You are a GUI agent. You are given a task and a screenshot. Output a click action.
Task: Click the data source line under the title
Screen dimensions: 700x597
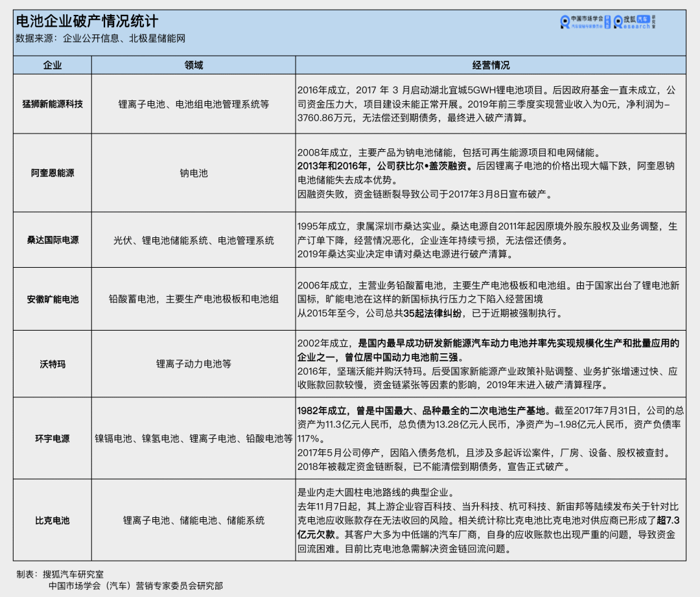coord(100,39)
